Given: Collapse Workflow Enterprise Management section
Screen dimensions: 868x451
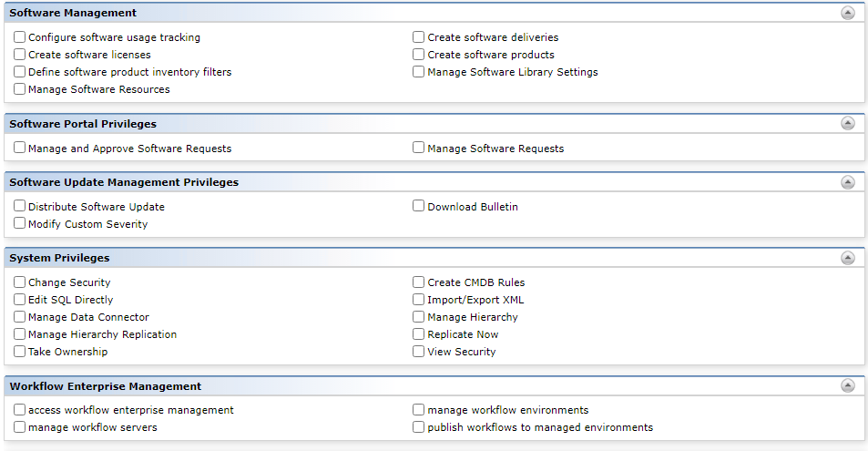Looking at the screenshot, I should tap(848, 385).
